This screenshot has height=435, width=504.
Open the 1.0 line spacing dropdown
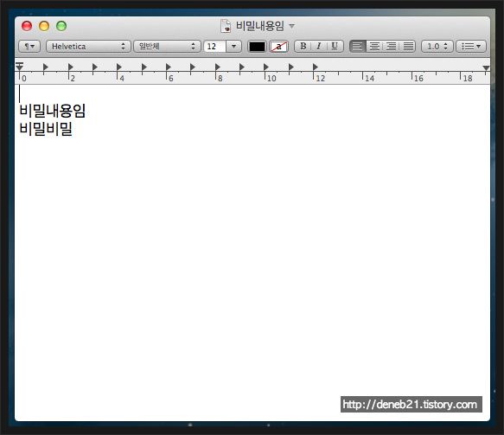[437, 47]
